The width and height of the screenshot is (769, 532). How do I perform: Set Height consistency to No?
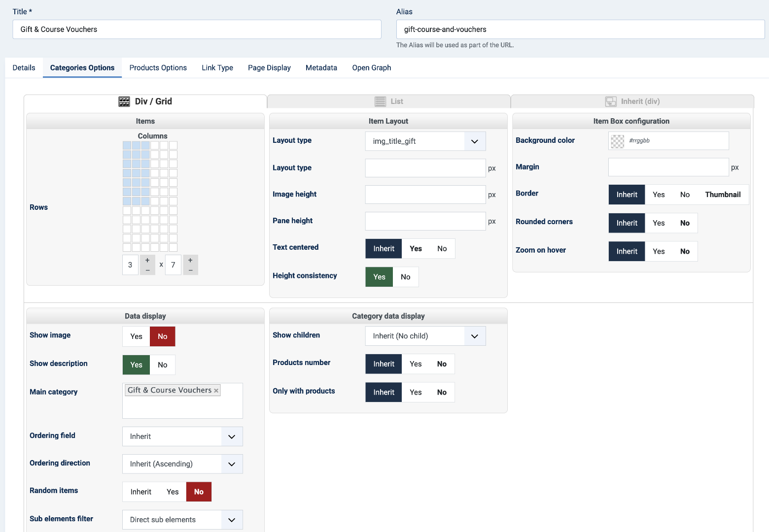(405, 277)
